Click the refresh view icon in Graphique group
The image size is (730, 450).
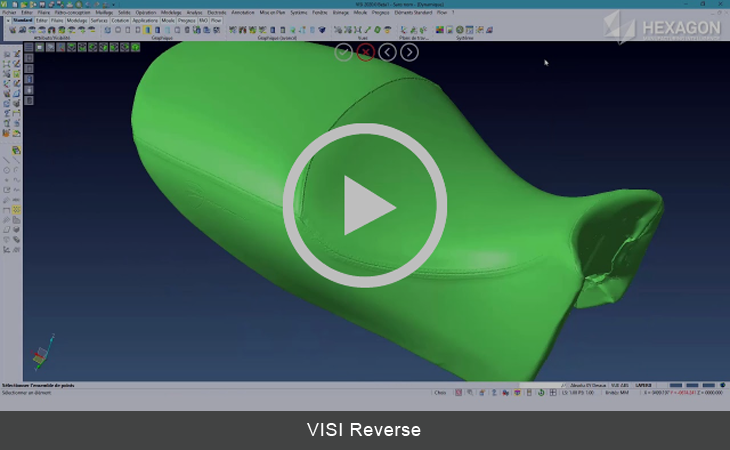coord(108,30)
